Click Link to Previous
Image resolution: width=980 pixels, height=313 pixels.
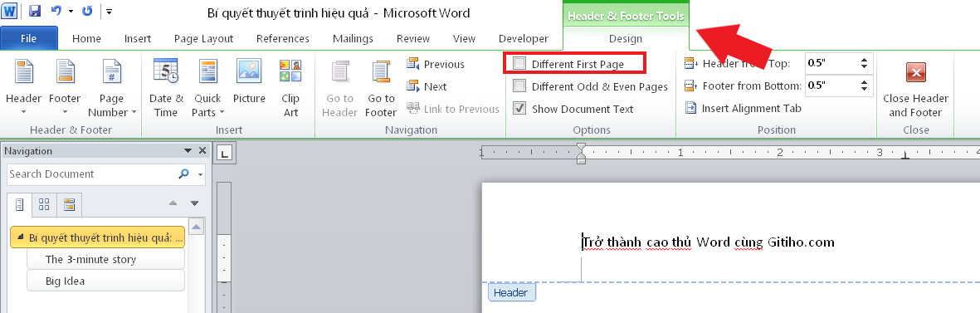click(x=453, y=109)
